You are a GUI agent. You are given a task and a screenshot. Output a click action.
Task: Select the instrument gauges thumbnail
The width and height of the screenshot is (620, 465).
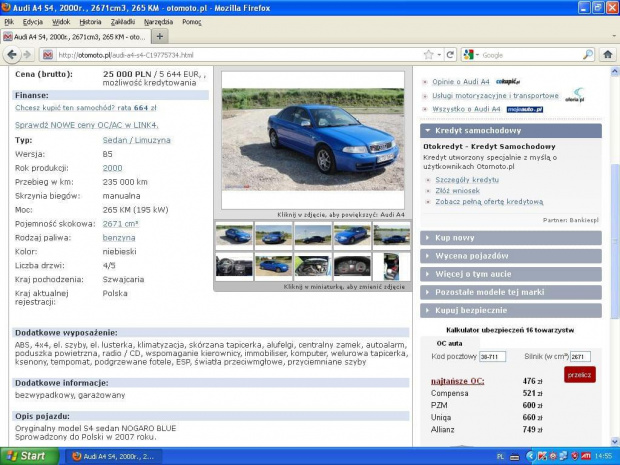pos(352,266)
